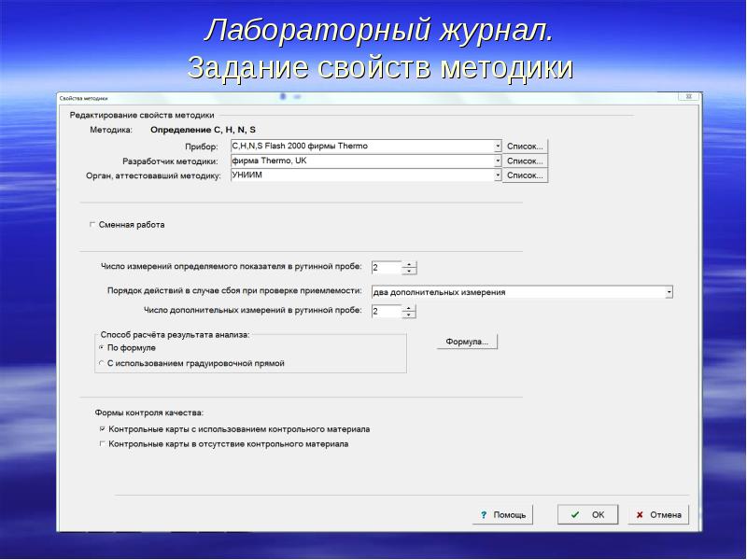Click the Помощь button with question icon
This screenshot has height=560, width=747.
pyautogui.click(x=502, y=514)
